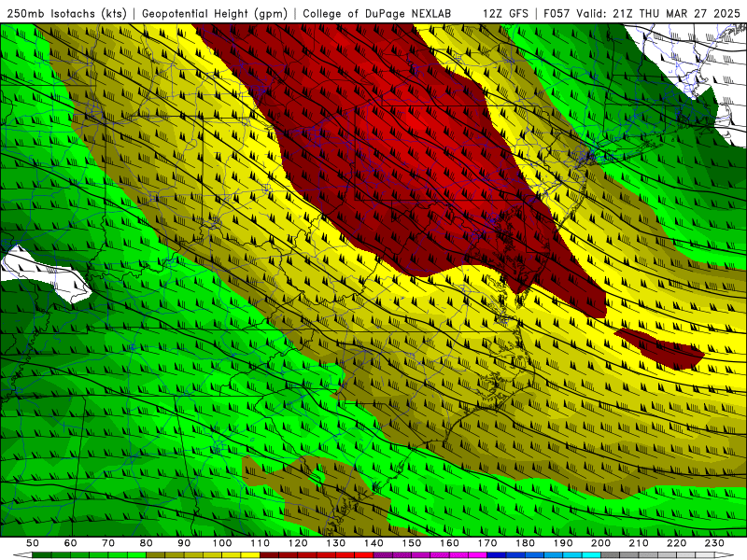The height and width of the screenshot is (560, 747).
Task: Click the 210 value on the color scale
Action: click(639, 543)
